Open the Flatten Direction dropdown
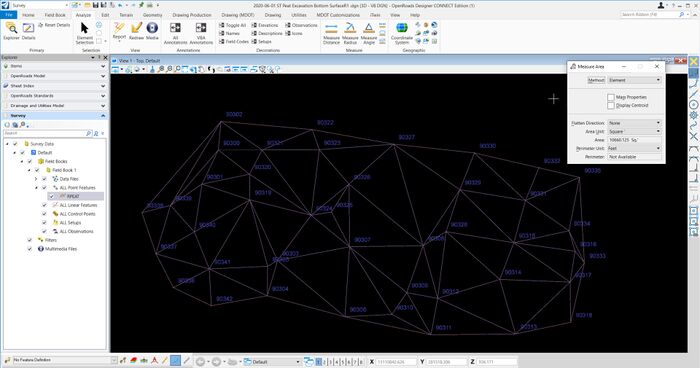The image size is (700, 368). 634,123
